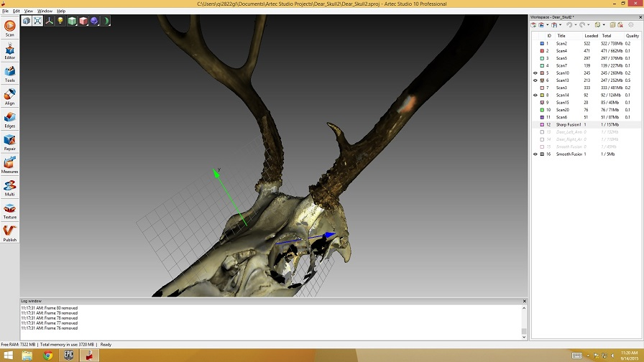Open the Texture panel

[10, 210]
